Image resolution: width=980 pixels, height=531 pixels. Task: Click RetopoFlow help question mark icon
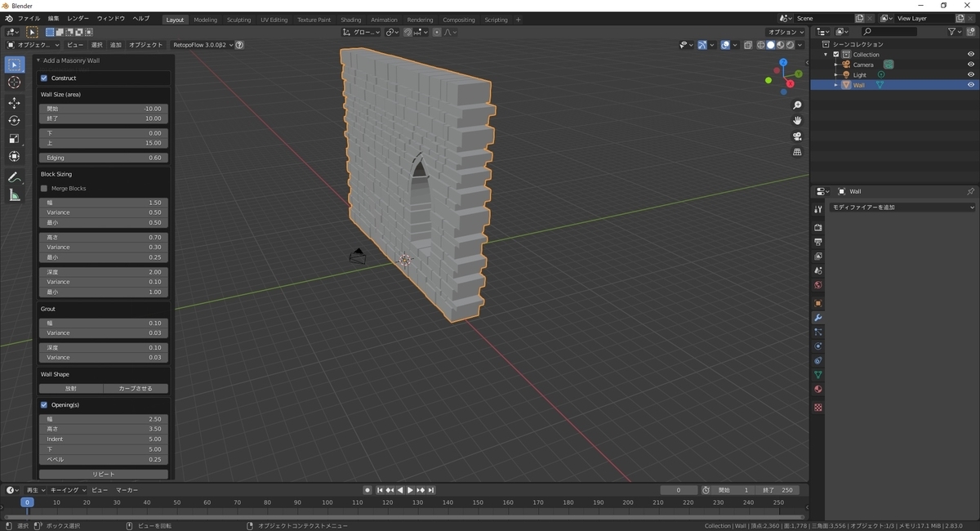(239, 45)
